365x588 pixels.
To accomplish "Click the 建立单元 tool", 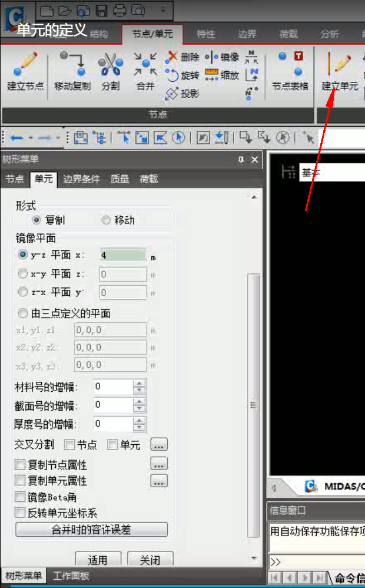I will pos(340,72).
